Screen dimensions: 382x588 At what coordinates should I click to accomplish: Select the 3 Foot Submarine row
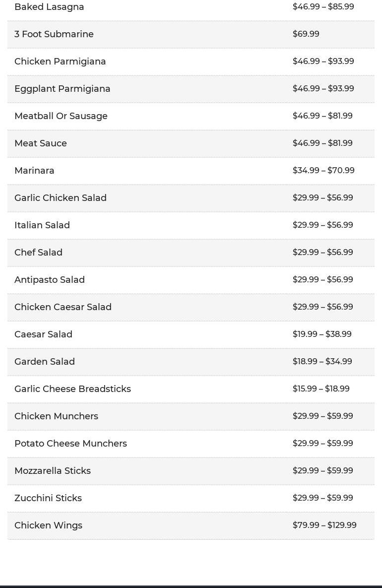click(54, 34)
